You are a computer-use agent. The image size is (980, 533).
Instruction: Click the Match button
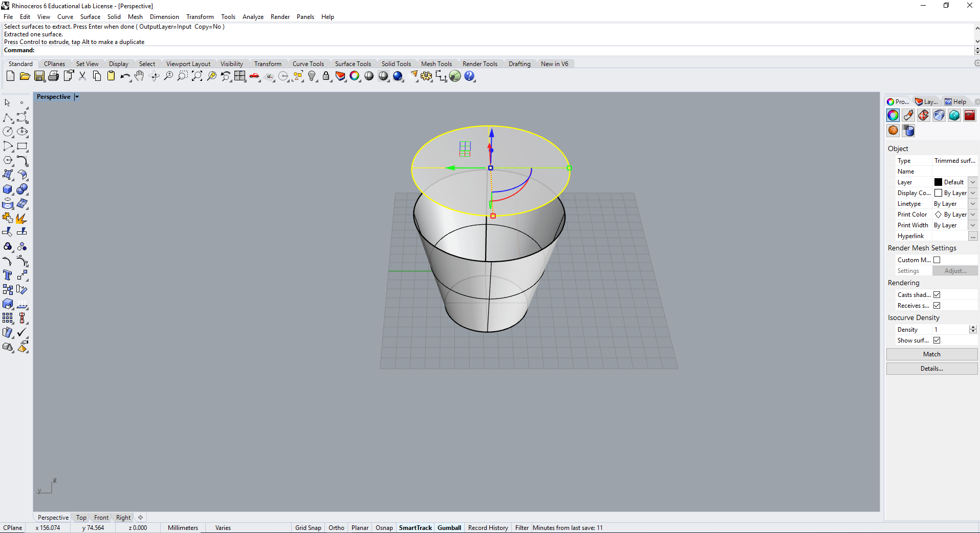click(x=931, y=354)
